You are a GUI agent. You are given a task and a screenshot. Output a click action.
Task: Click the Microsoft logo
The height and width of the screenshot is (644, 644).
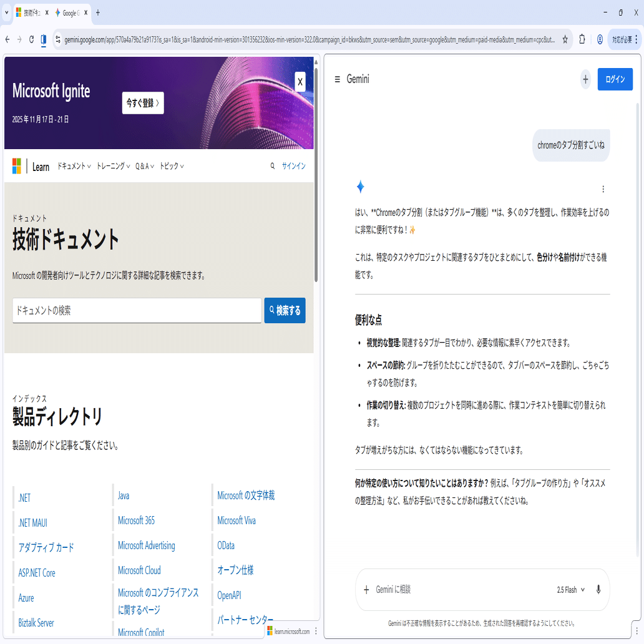16,166
